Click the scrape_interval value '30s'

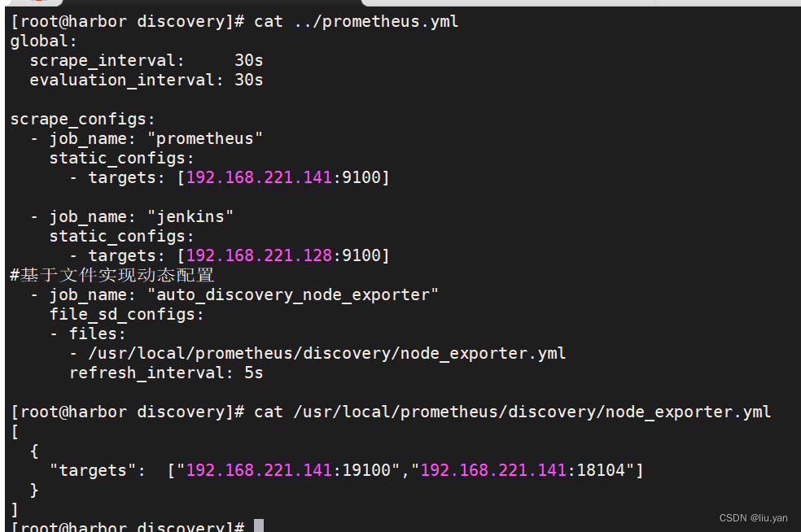tap(249, 60)
